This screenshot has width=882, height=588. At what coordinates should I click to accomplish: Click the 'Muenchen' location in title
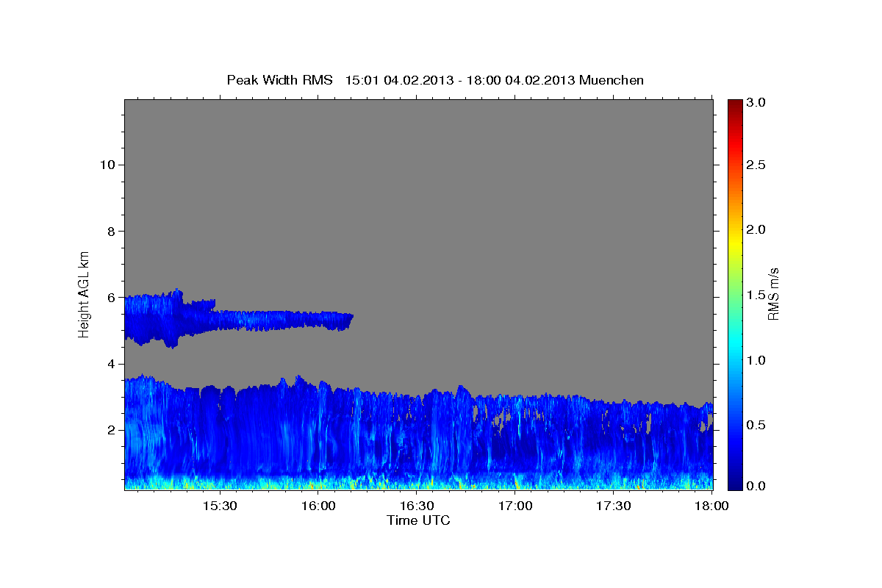[612, 80]
